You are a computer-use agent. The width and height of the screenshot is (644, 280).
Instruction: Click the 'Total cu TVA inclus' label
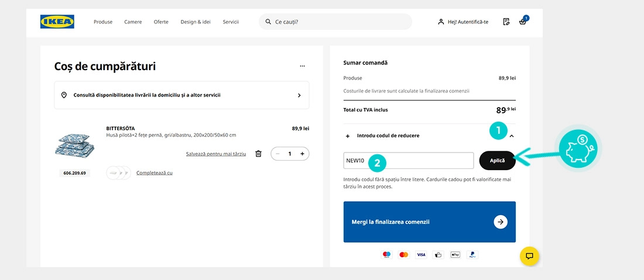(x=365, y=110)
